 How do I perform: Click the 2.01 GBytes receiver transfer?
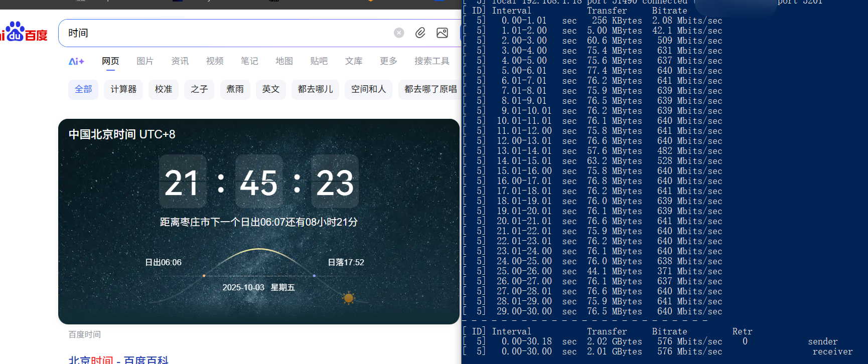pos(614,351)
